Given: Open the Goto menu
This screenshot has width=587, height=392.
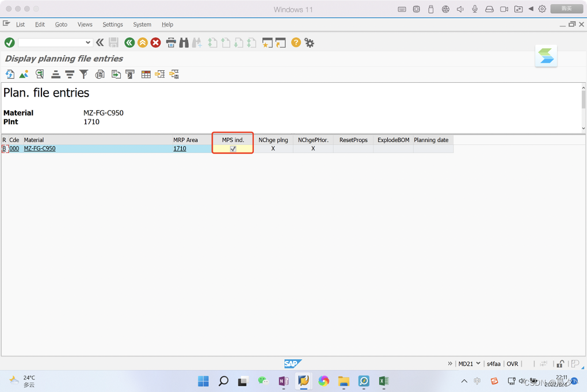Looking at the screenshot, I should [x=60, y=25].
